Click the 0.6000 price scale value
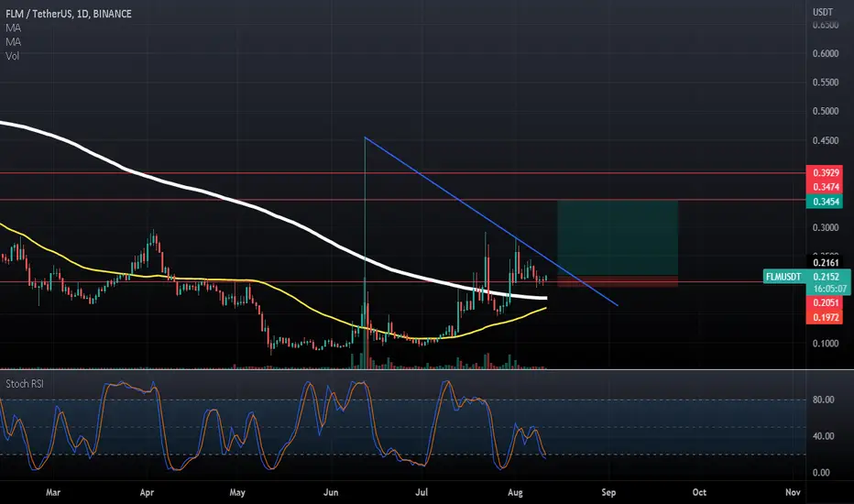Screen dimensions: 854x504 825,53
